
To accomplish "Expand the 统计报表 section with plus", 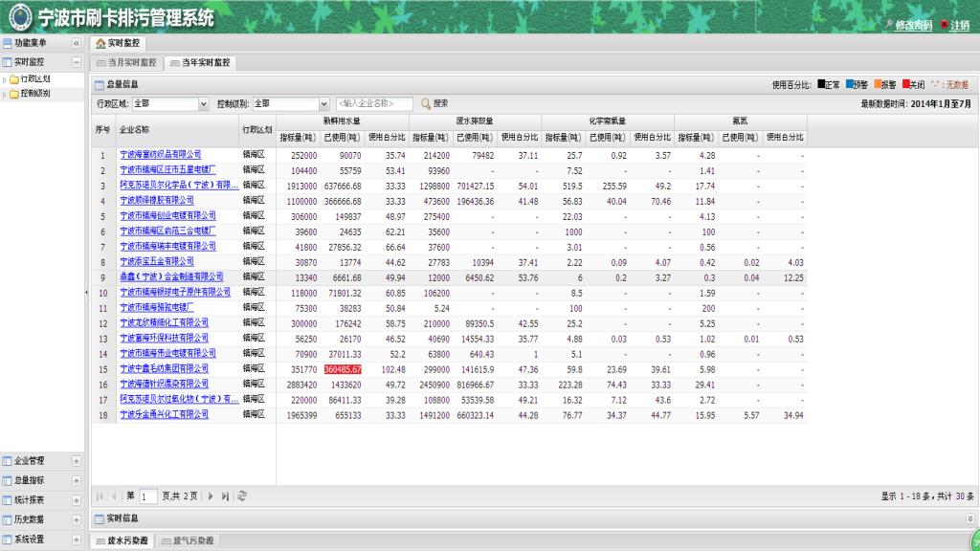I will 77,499.
